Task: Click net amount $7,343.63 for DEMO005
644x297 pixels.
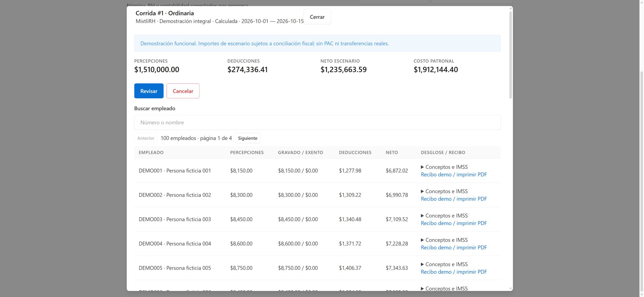Action: [397, 268]
